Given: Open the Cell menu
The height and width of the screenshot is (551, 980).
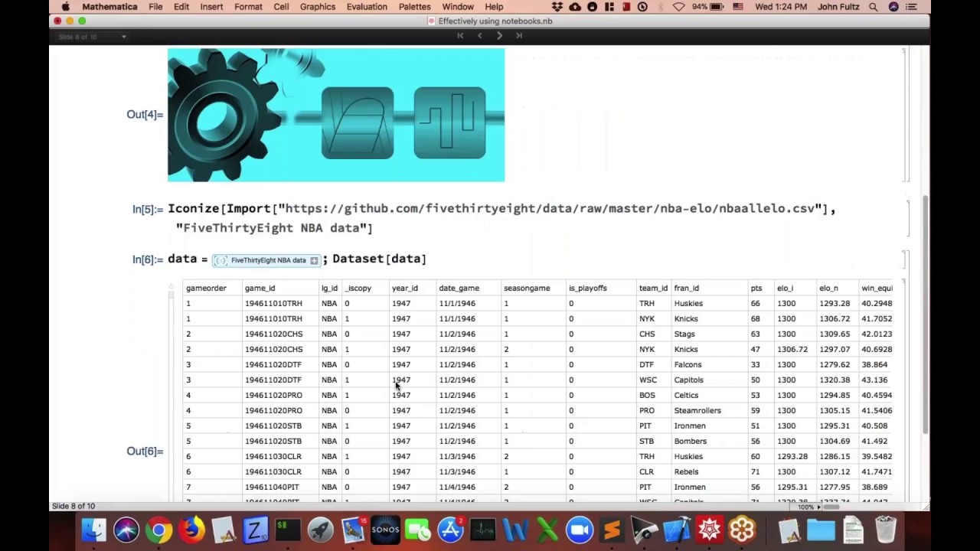Looking at the screenshot, I should pos(281,7).
